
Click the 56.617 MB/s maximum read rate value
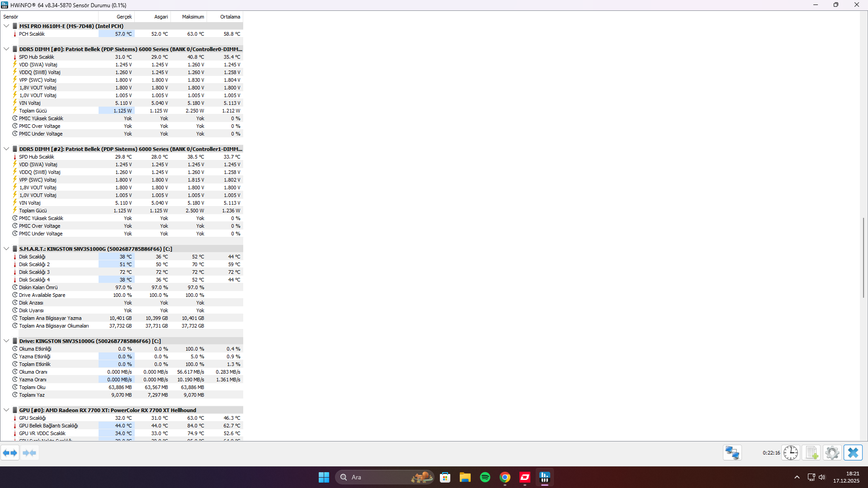click(x=190, y=372)
